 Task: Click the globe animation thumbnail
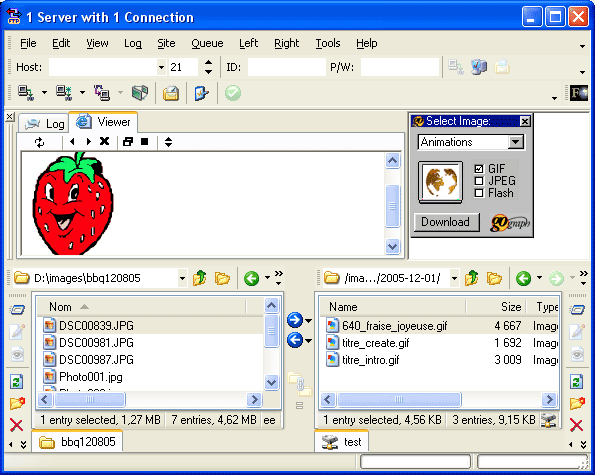point(440,182)
